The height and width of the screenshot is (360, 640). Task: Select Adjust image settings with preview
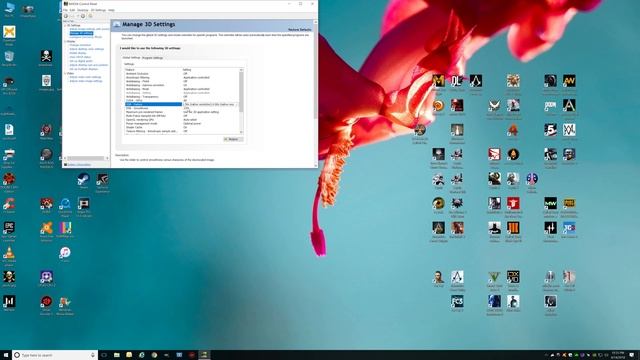click(x=89, y=29)
